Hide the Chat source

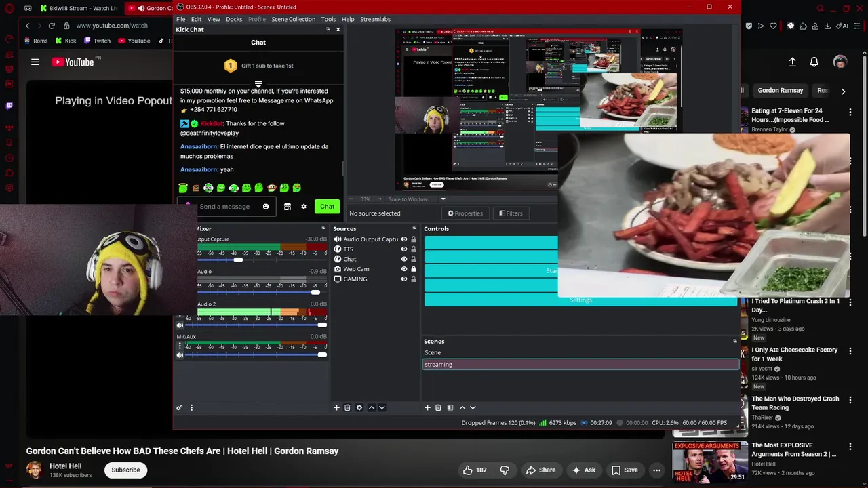click(x=404, y=259)
